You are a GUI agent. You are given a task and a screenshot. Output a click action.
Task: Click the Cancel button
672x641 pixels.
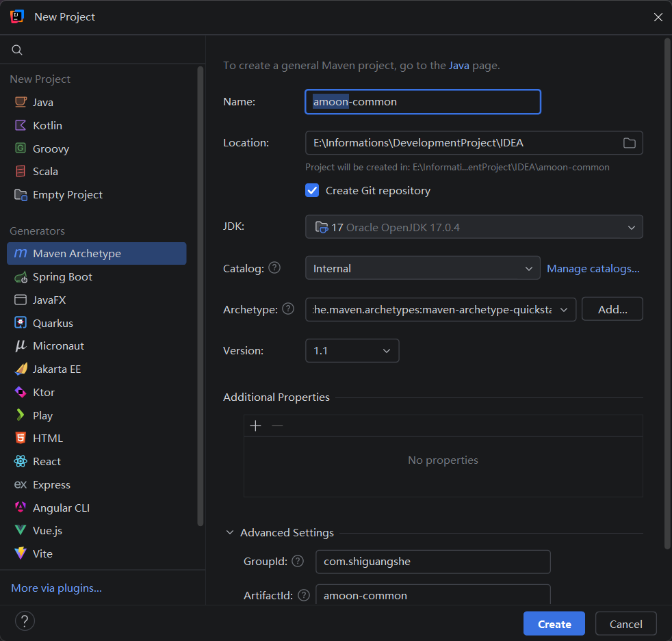click(x=625, y=623)
